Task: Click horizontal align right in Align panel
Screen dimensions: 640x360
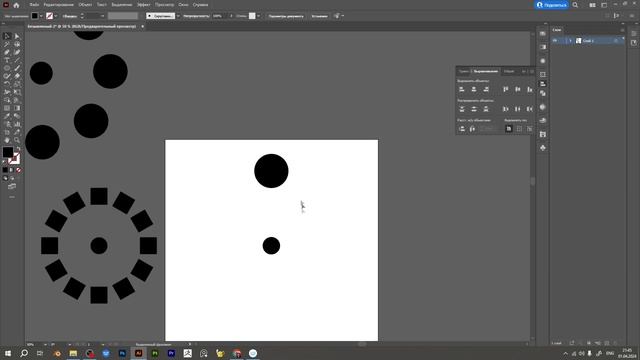Action: tap(486, 89)
